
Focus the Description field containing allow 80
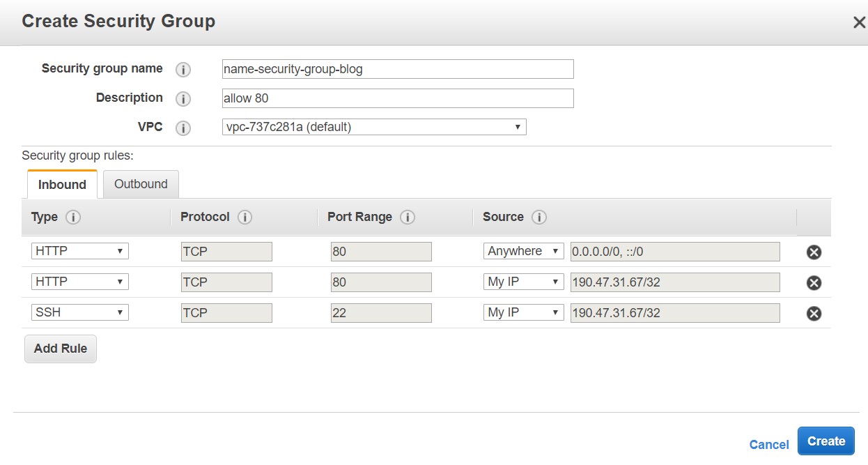point(398,98)
